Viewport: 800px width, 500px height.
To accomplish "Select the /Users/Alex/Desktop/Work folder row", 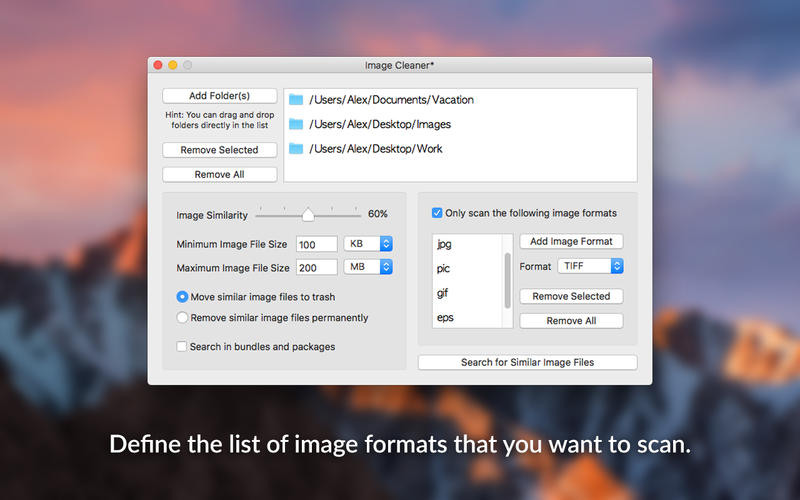I will pyautogui.click(x=460, y=149).
